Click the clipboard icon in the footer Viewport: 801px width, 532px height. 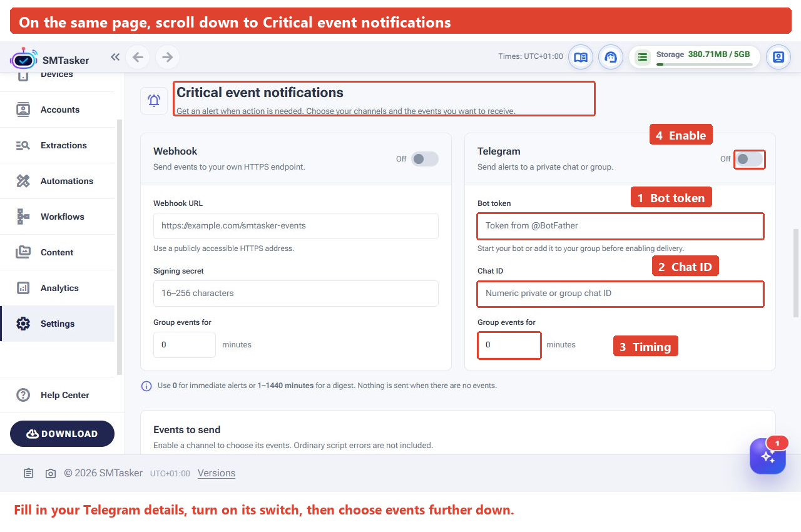tap(29, 473)
